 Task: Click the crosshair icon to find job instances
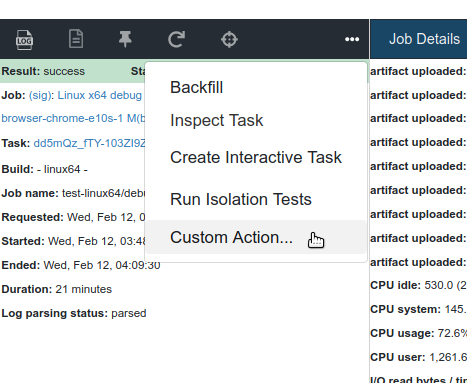click(229, 39)
